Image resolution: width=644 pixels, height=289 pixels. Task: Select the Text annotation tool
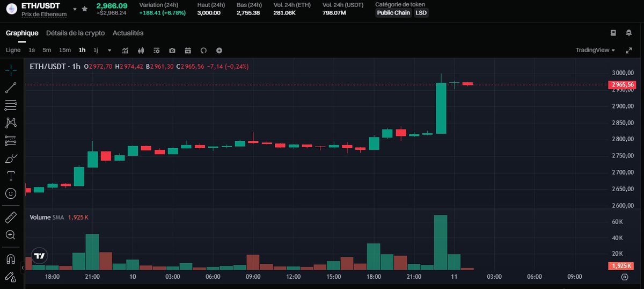11,176
